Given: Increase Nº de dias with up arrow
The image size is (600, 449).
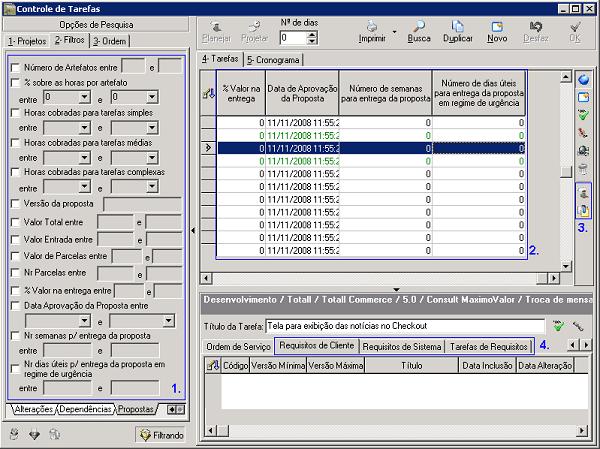Looking at the screenshot, I should [312, 34].
